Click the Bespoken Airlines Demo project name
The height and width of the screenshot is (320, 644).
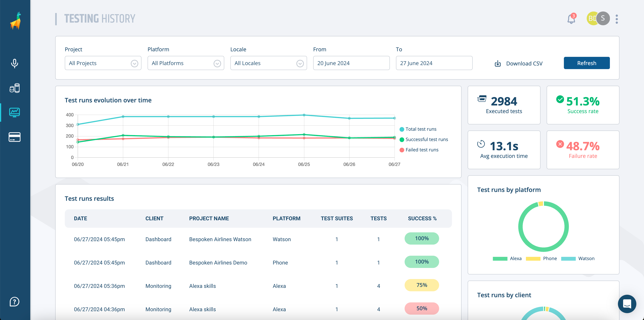click(218, 263)
